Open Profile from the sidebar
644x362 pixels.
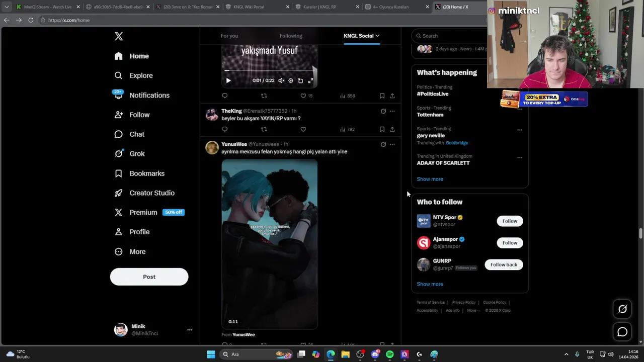[x=132, y=232]
